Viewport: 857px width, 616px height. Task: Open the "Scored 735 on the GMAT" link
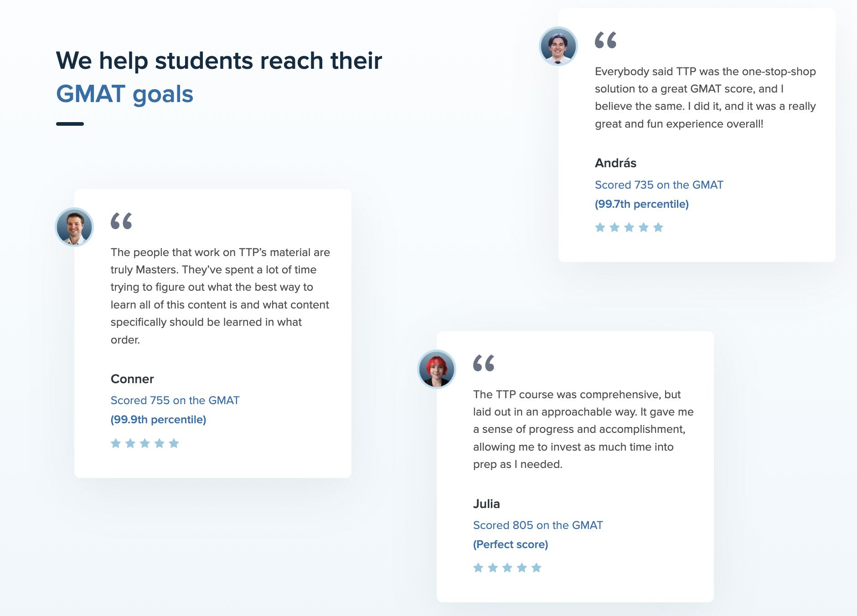[659, 185]
